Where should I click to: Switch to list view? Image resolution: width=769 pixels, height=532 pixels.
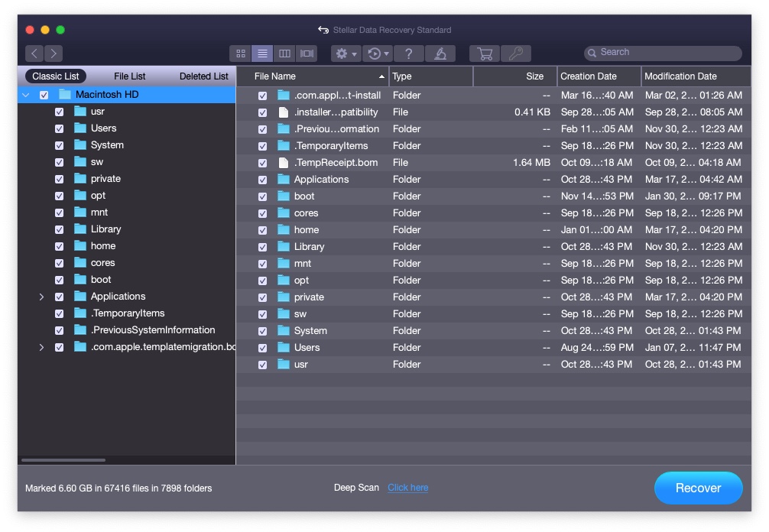point(262,54)
